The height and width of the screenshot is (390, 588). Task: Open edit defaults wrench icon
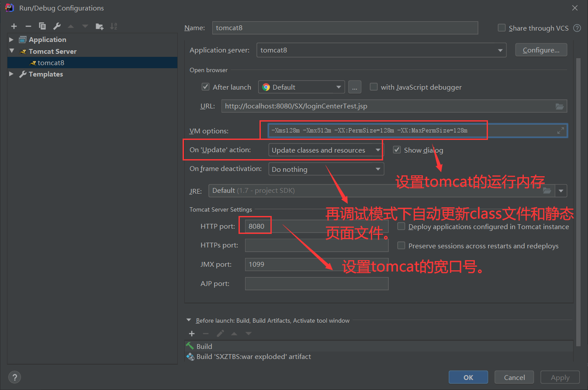(57, 26)
